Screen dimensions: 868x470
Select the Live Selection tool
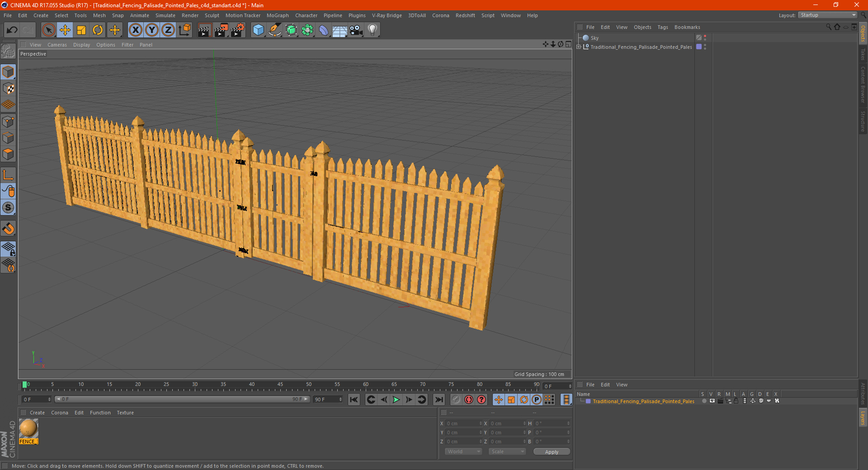tap(48, 30)
